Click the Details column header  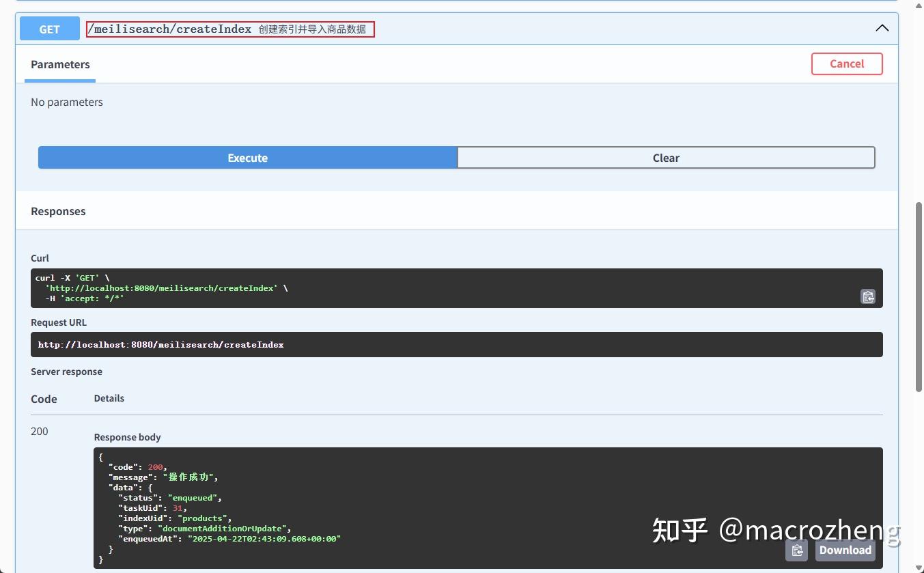point(109,398)
